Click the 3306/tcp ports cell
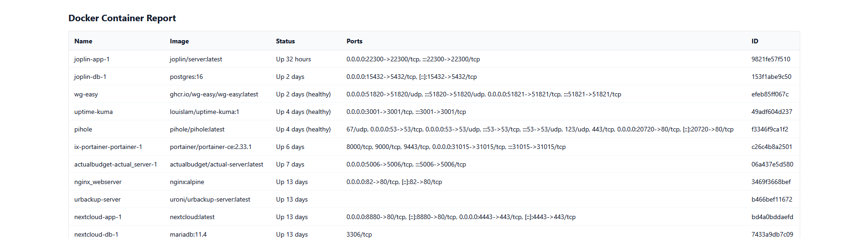868x238 pixels. [359, 234]
